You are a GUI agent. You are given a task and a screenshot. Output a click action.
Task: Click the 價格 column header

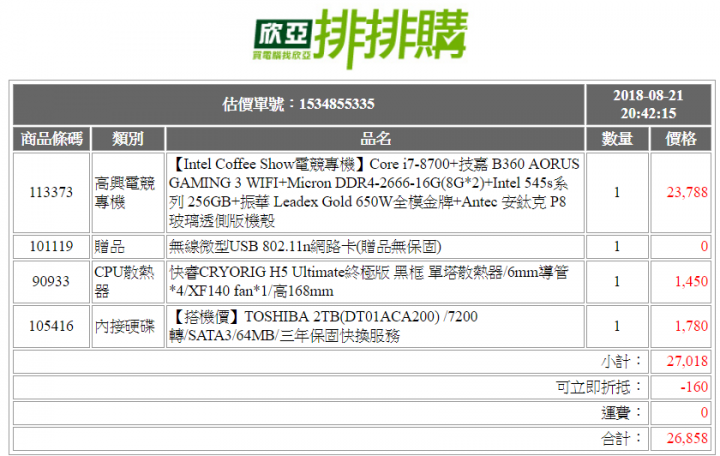(681, 139)
